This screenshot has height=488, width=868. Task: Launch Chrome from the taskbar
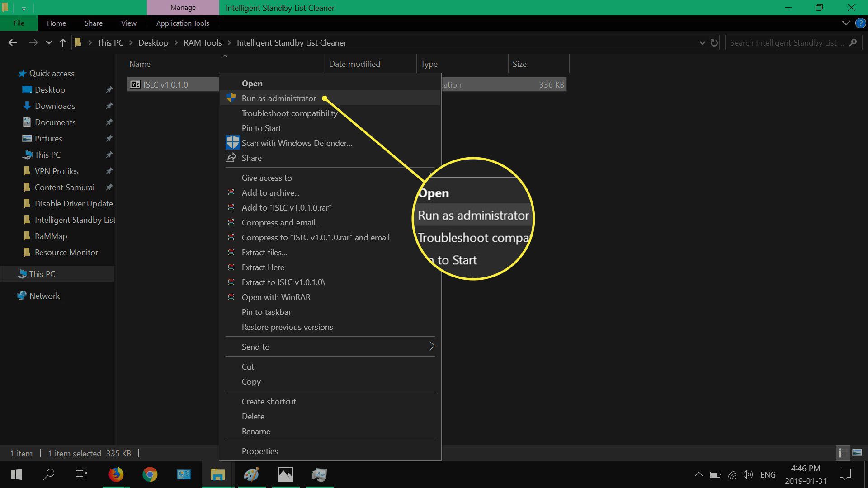click(150, 474)
